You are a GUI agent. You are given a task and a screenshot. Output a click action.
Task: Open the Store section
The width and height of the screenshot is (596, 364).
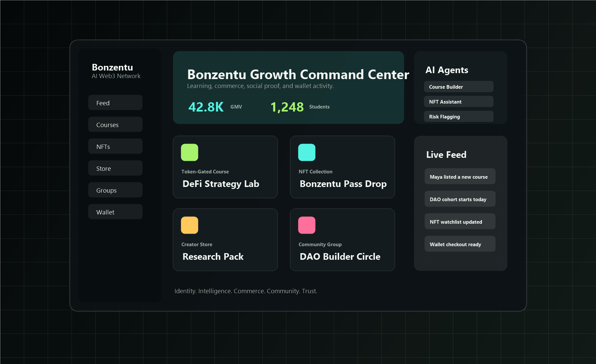coord(115,168)
